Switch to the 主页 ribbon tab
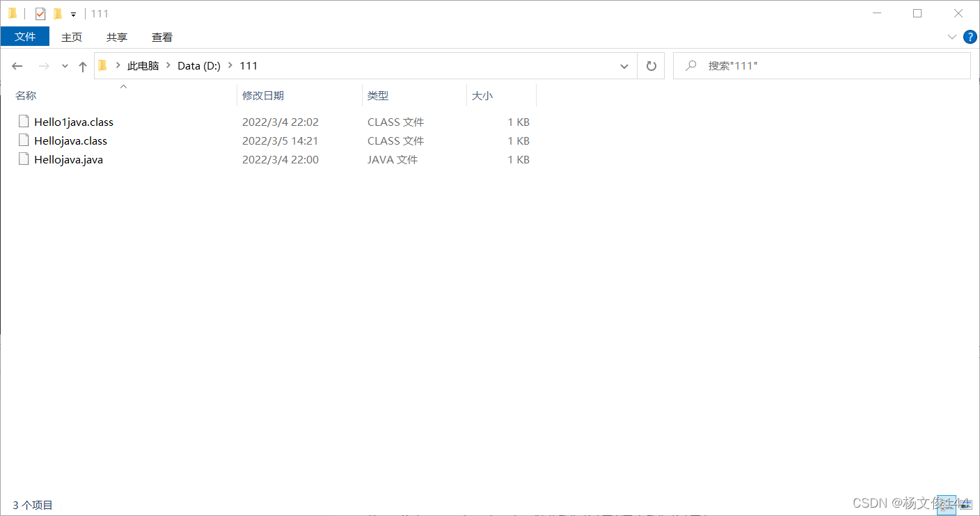Viewport: 980px width, 516px height. click(x=72, y=37)
